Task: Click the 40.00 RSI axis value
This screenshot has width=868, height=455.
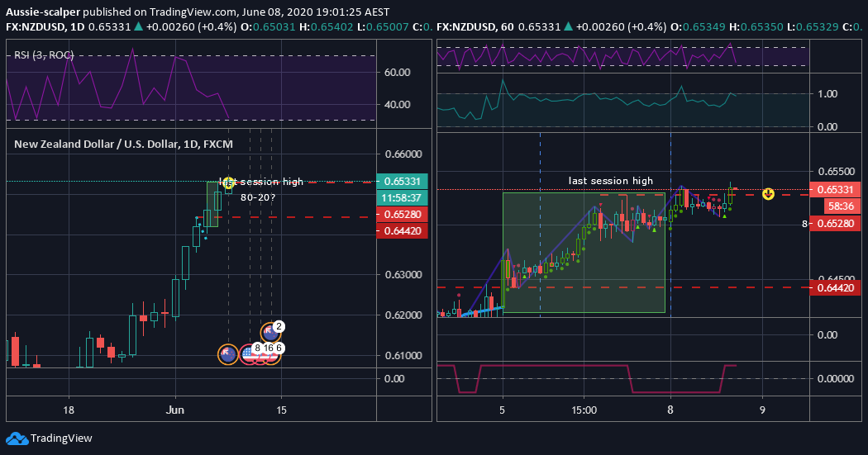Action: click(398, 105)
